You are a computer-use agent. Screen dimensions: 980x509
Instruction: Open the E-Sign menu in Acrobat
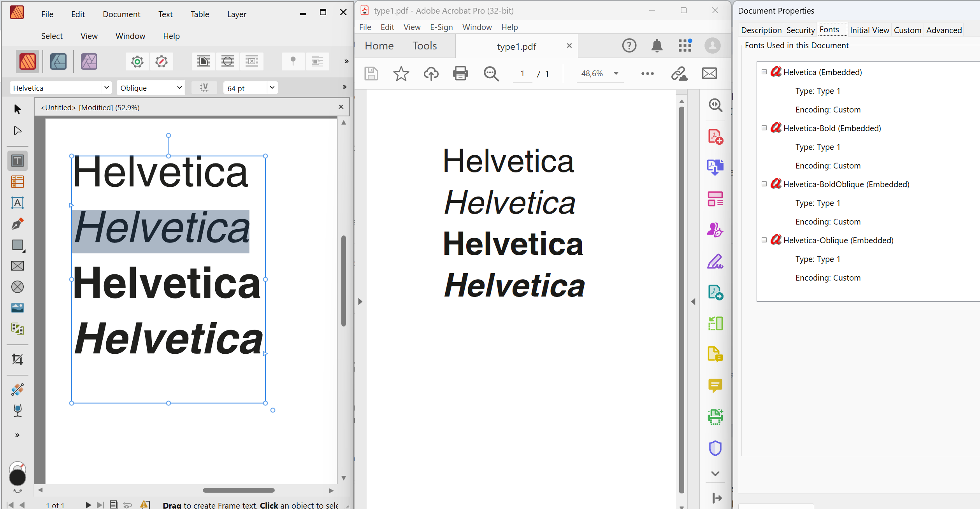(441, 27)
